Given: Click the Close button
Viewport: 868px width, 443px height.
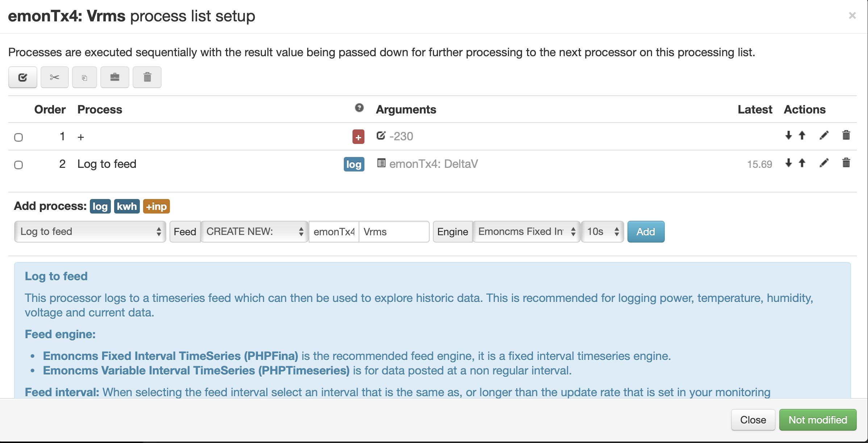Looking at the screenshot, I should [x=753, y=420].
